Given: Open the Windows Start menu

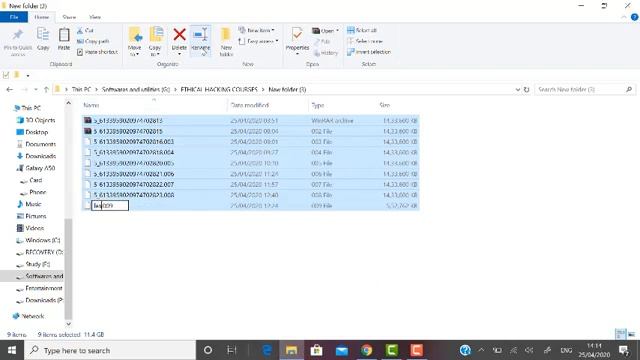Looking at the screenshot, I should click(11, 350).
